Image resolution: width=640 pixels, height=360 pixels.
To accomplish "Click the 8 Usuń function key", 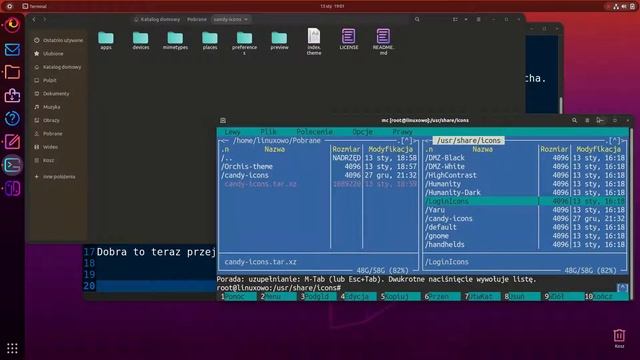I will (x=520, y=296).
